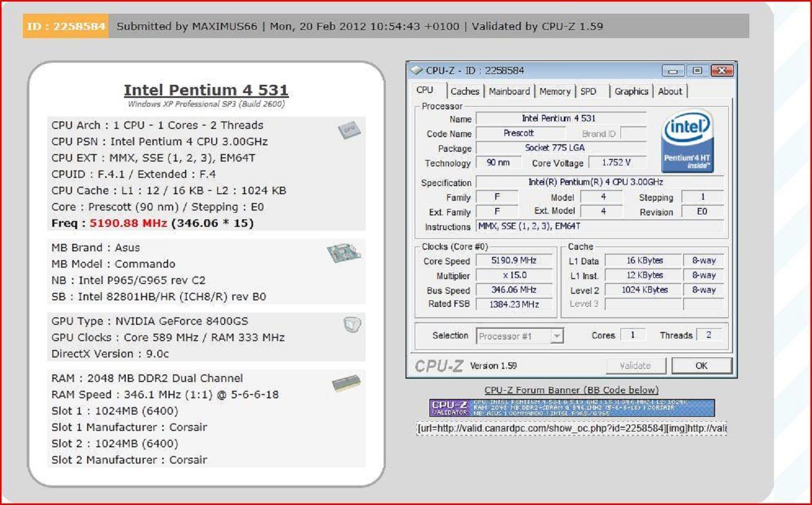Click the MB Model : Commando line

113,264
